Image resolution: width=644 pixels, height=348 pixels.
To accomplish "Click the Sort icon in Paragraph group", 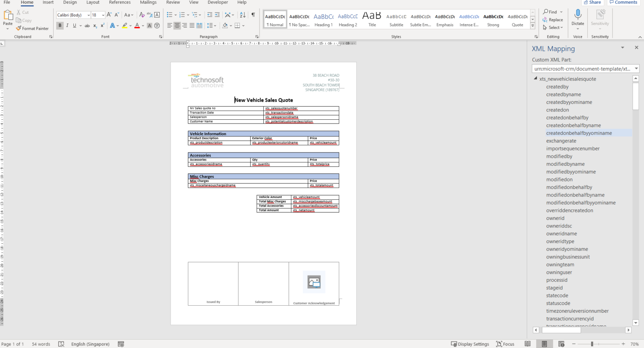I will [x=242, y=14].
